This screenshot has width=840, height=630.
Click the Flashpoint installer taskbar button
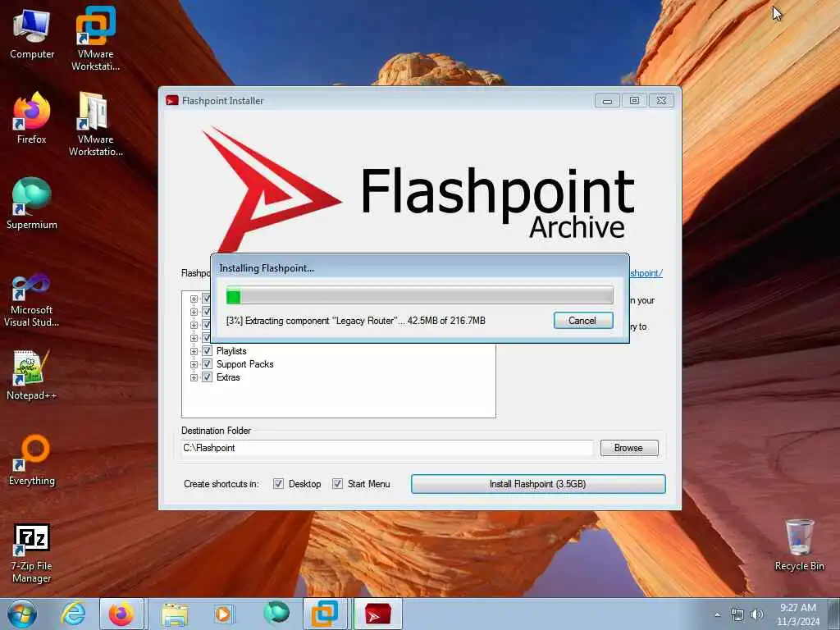pyautogui.click(x=377, y=614)
